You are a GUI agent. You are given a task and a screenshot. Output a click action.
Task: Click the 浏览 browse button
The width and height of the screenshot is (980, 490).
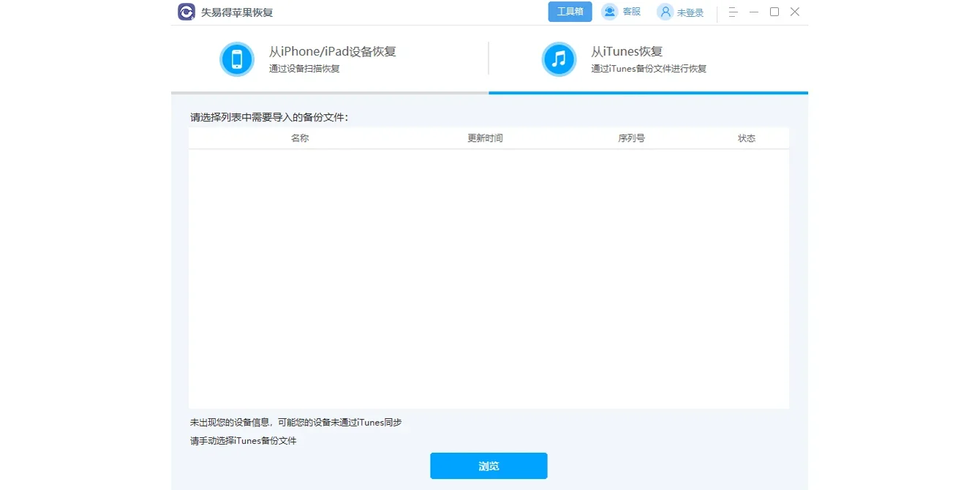tap(489, 466)
